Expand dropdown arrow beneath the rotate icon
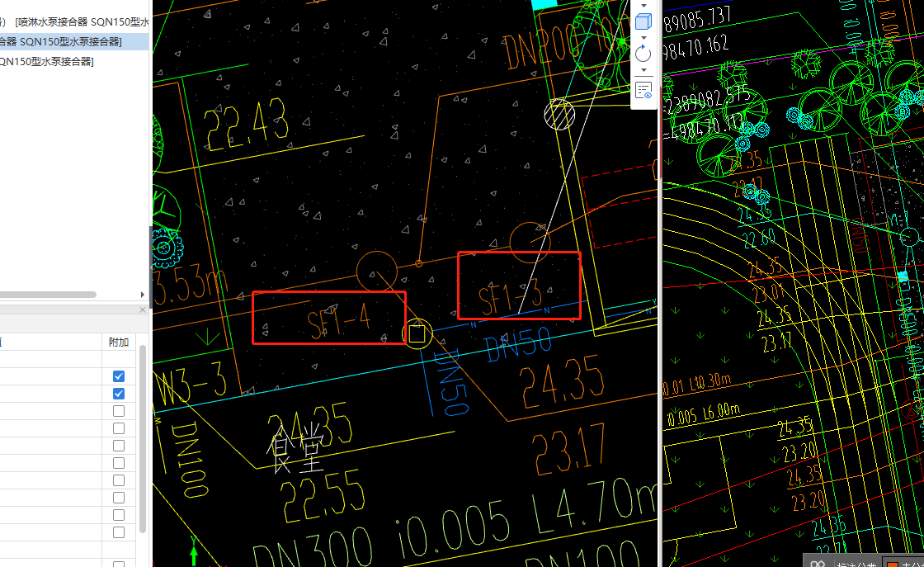 pos(643,70)
